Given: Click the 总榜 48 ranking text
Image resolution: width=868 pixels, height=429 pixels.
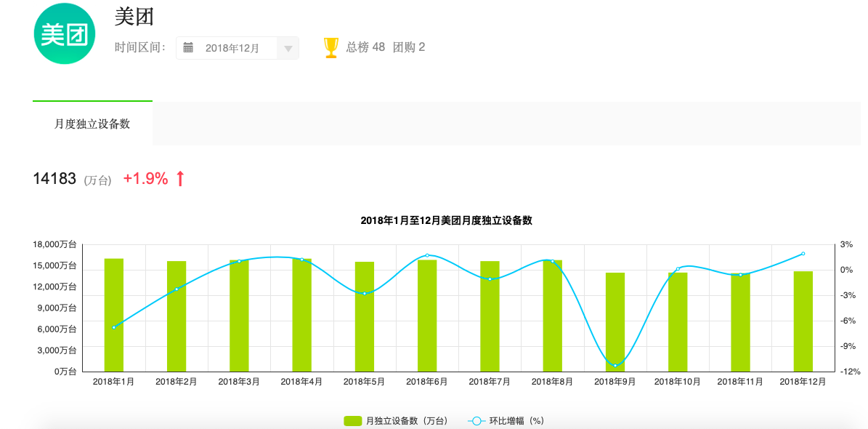Looking at the screenshot, I should (365, 48).
